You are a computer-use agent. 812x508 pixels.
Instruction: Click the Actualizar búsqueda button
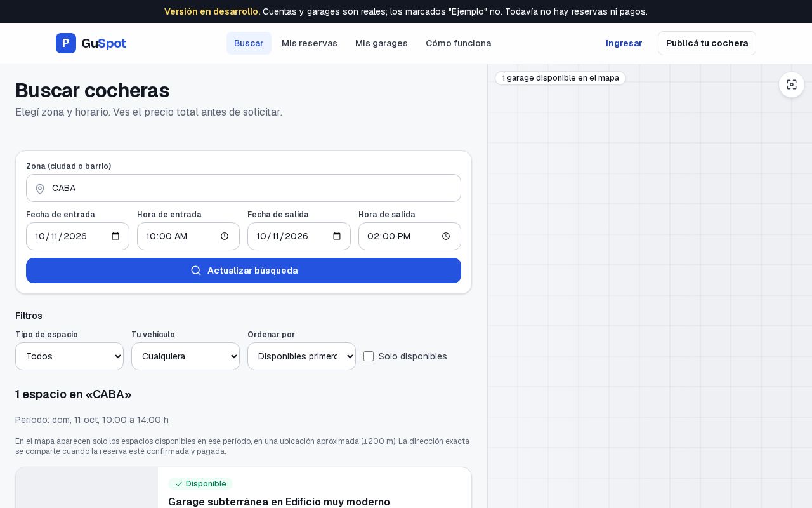pos(244,271)
